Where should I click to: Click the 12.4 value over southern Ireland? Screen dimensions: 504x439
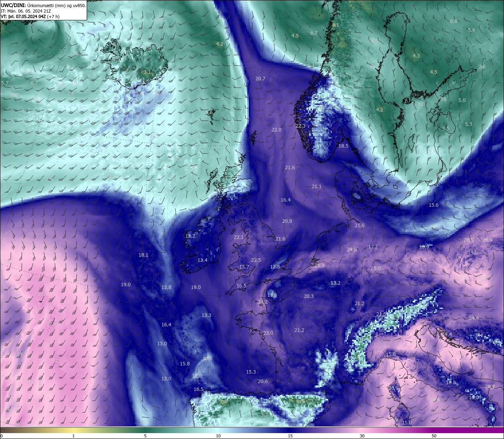pyautogui.click(x=202, y=260)
